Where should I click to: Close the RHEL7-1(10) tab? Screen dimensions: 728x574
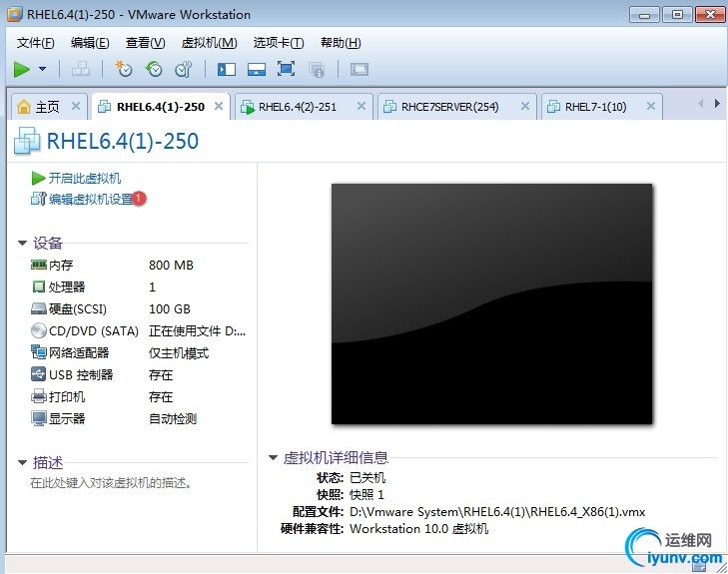pos(651,106)
